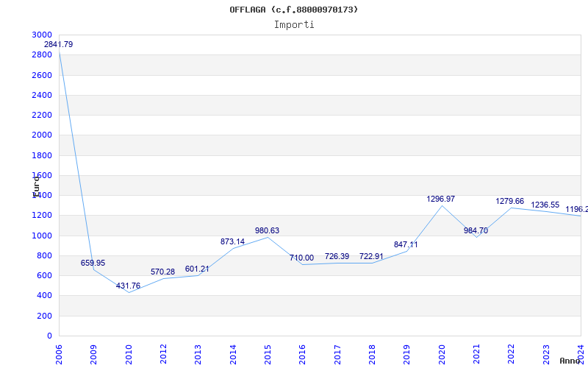The width and height of the screenshot is (588, 368).
Task: Click the 1296.97 peak label
Action: (440, 199)
